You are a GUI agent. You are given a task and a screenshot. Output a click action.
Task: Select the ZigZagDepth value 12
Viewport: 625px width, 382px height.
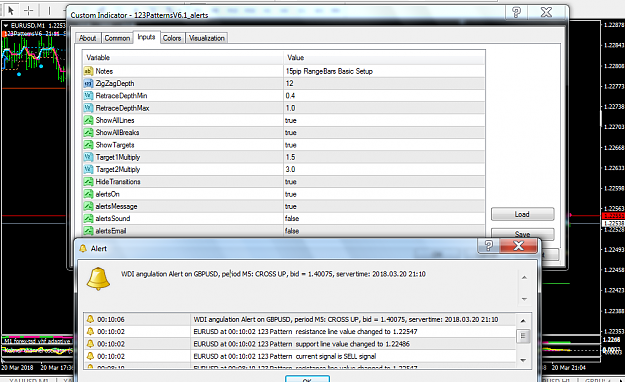tap(289, 83)
